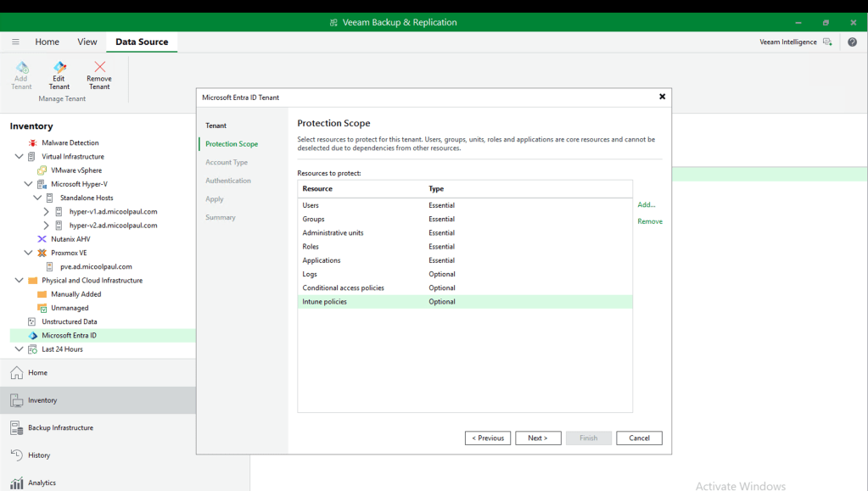Click VMware vSphere icon
The height and width of the screenshot is (491, 868).
tap(42, 170)
